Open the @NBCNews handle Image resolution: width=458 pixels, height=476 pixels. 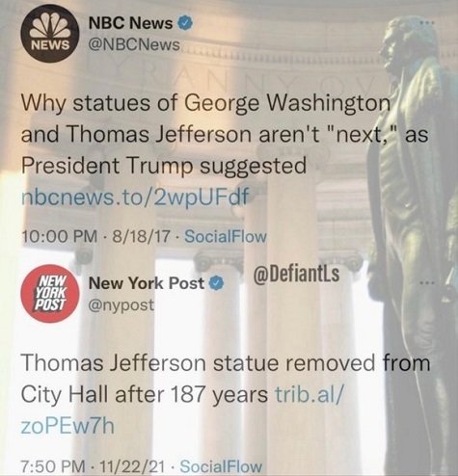(x=134, y=45)
